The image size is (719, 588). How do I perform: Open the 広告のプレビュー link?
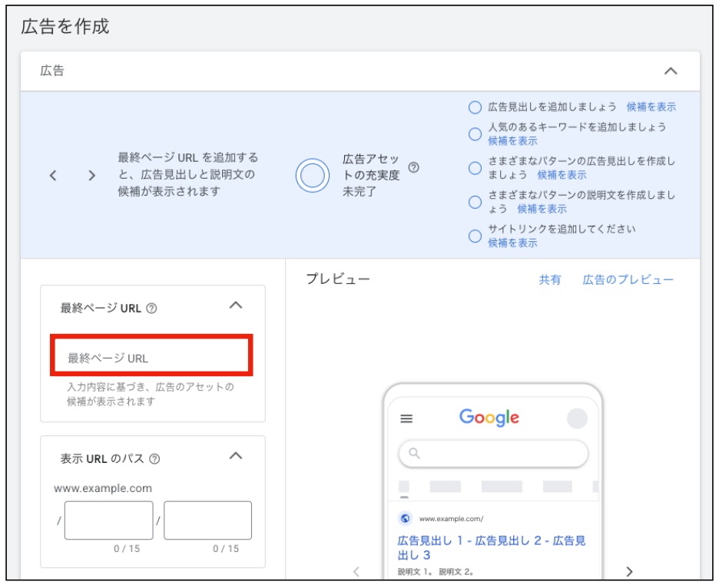pos(628,280)
